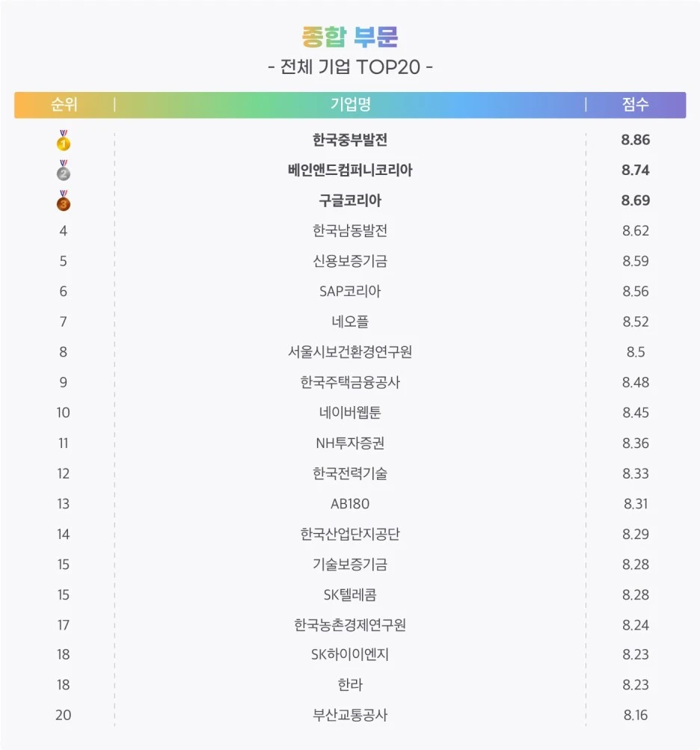The height and width of the screenshot is (750, 700).
Task: Select the SAP코리아 row
Action: (x=350, y=292)
